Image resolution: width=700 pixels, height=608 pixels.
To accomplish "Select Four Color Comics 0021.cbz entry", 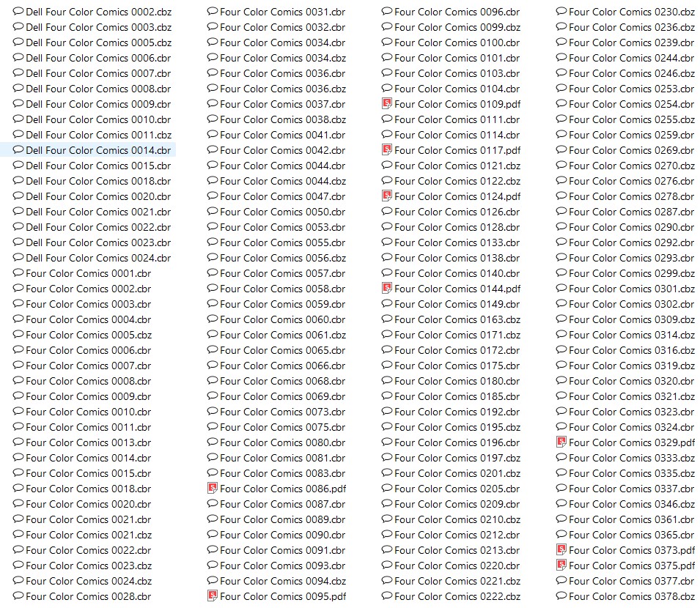I will (83, 535).
